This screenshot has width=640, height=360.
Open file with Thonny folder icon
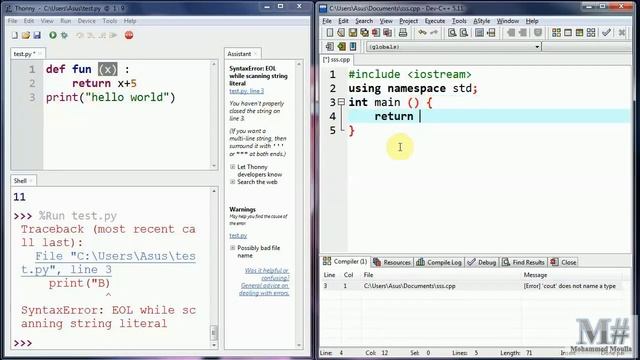26,36
